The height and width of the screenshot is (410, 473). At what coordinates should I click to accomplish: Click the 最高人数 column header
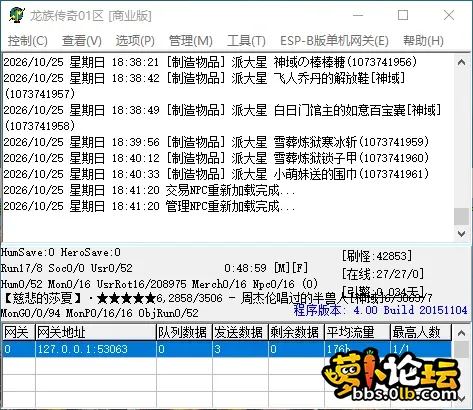point(421,332)
